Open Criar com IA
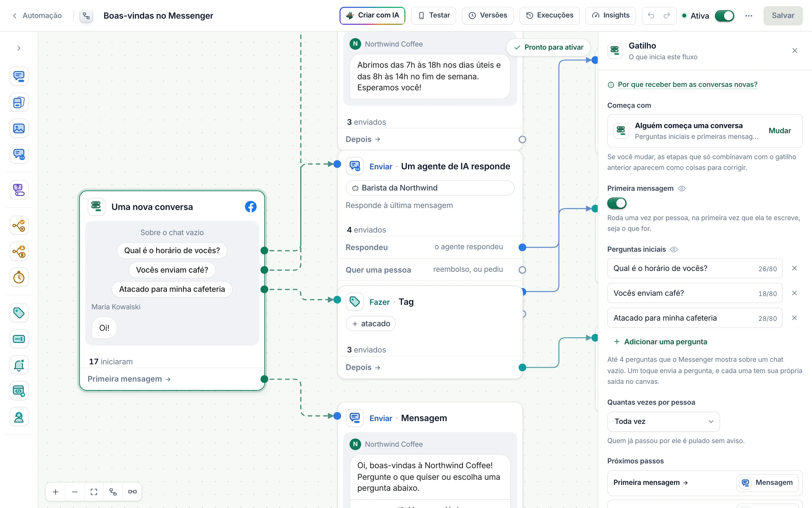Image resolution: width=812 pixels, height=508 pixels. coord(372,16)
